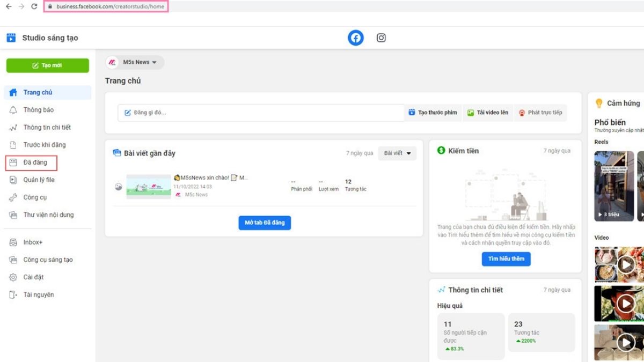Image resolution: width=644 pixels, height=362 pixels.
Task: Open Cài đặt settings in the sidebar
Action: coord(33,277)
